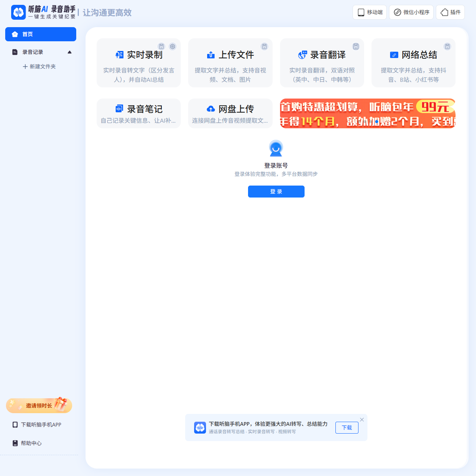The width and height of the screenshot is (476, 476).
Task: Click the 上传文件 upload icon
Action: pos(211,55)
